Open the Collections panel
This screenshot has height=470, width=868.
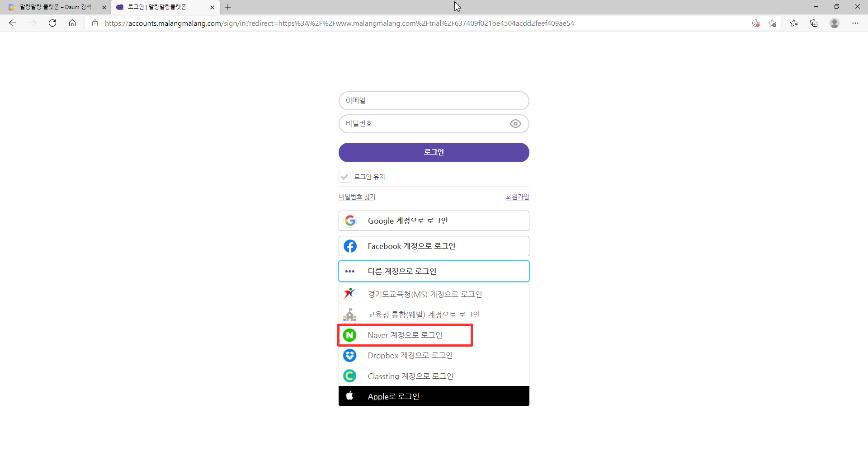[x=814, y=23]
